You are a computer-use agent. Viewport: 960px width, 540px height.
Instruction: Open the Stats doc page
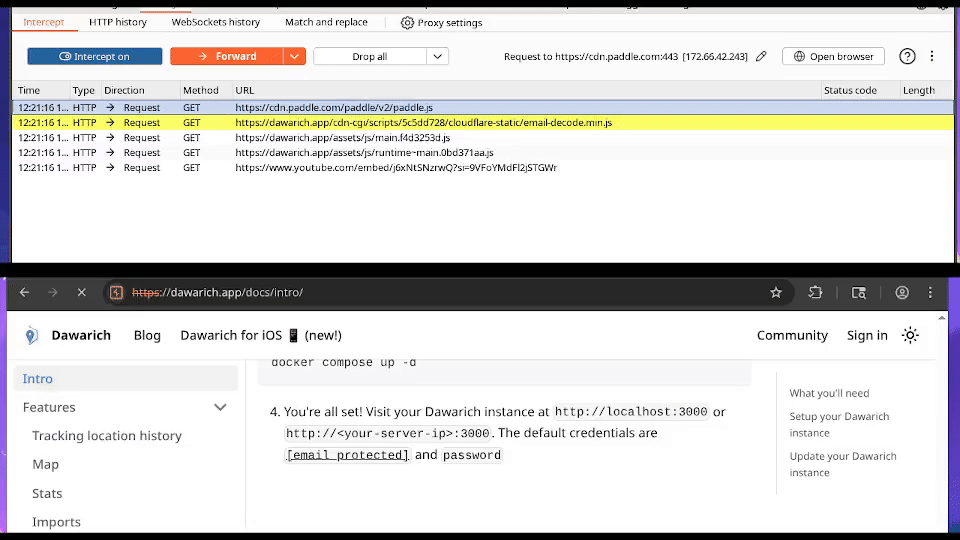(x=47, y=493)
